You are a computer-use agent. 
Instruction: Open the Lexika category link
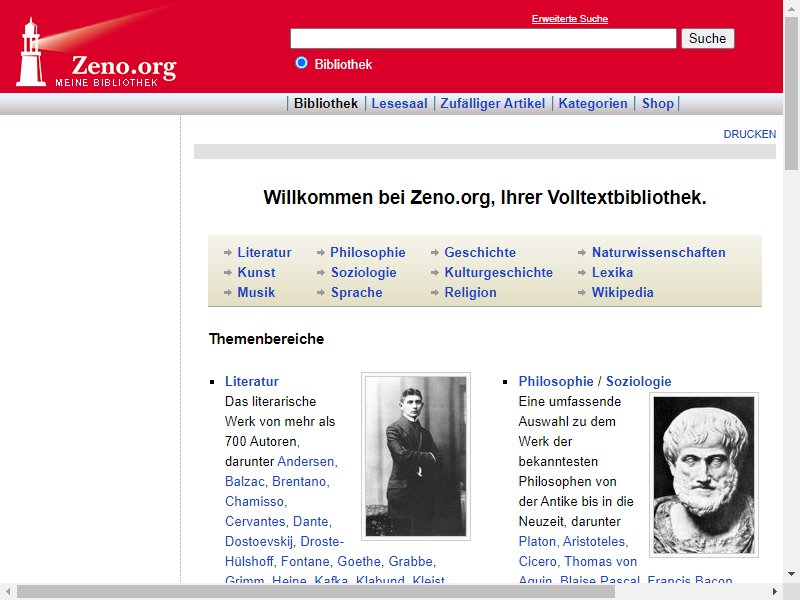tap(612, 272)
